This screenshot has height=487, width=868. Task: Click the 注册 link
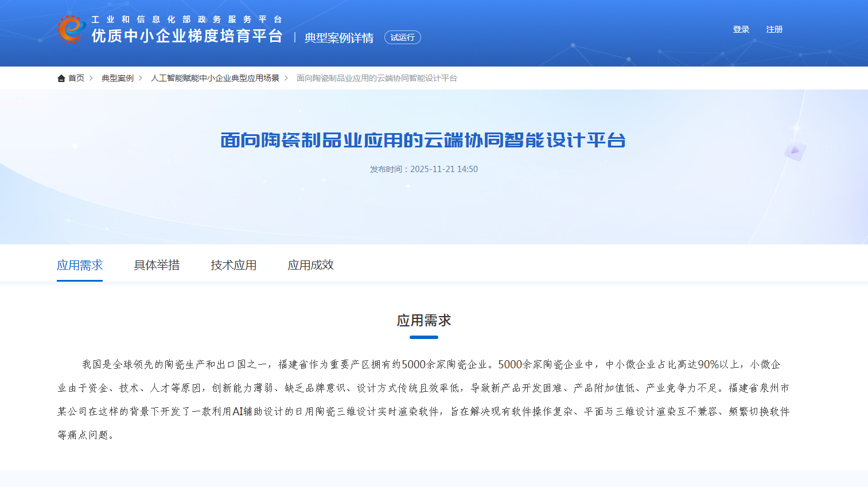click(x=774, y=29)
